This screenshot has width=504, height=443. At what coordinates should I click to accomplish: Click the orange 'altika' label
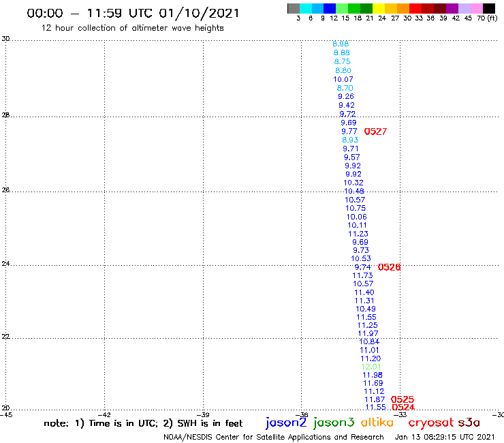click(377, 422)
